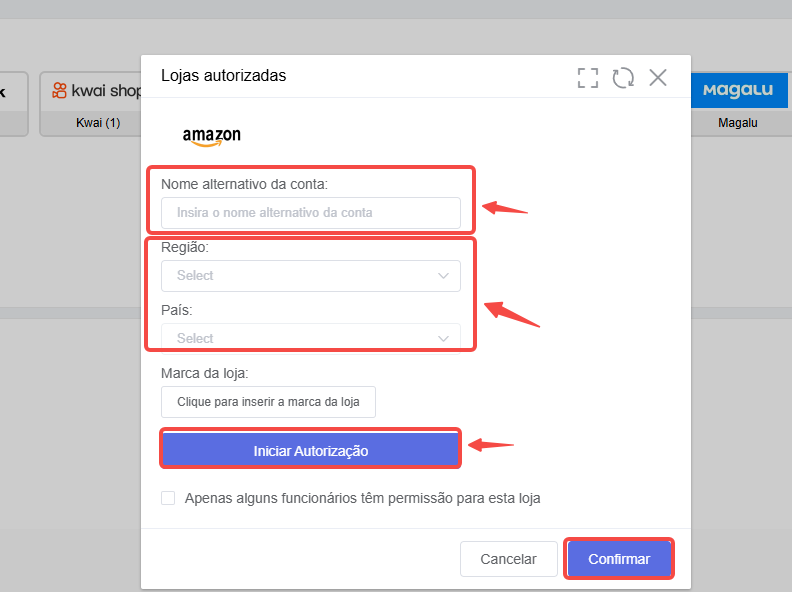Select the Kwai shop logo

tap(96, 91)
